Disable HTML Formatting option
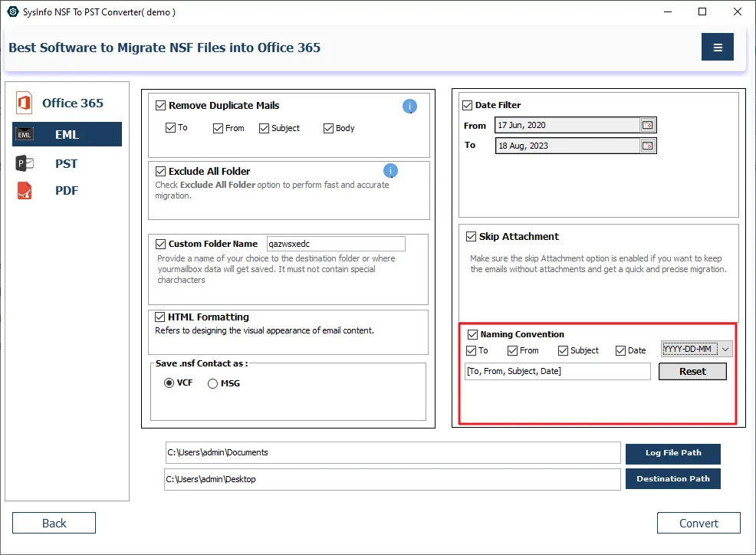 point(161,317)
